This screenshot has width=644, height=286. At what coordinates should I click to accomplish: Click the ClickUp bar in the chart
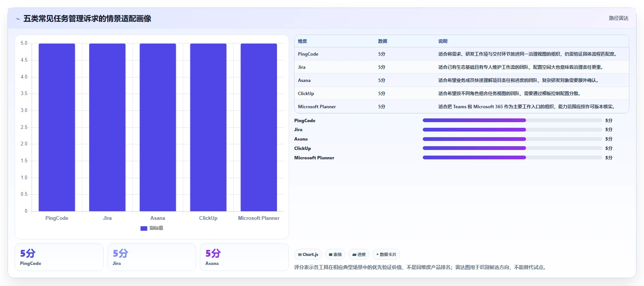208,127
